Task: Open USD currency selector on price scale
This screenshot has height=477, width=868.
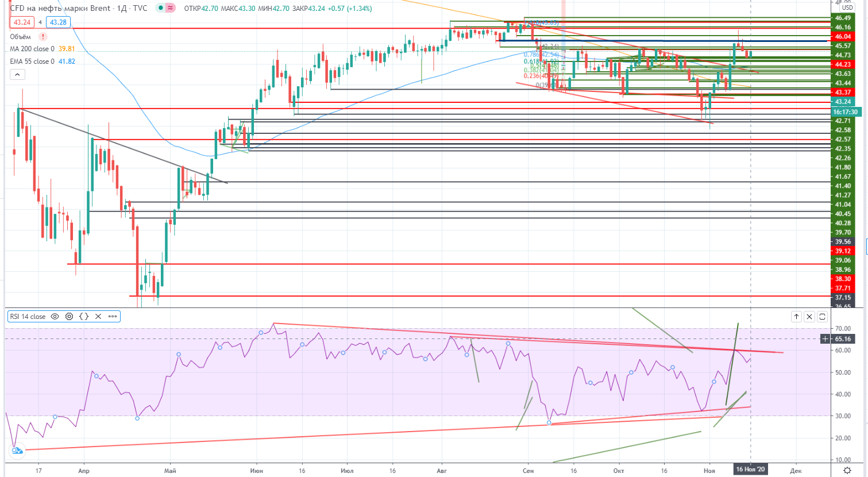Action: [847, 7]
